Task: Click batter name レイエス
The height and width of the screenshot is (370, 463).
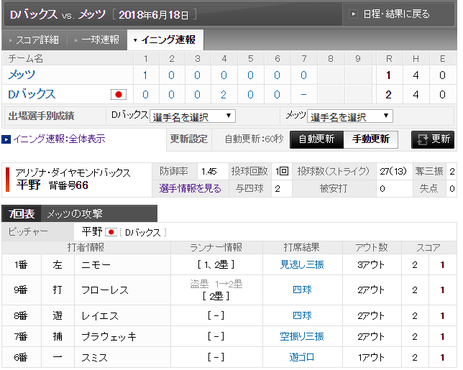Action: 100,316
